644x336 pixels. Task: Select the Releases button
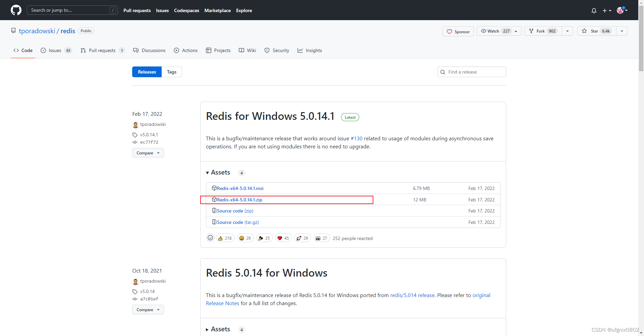click(147, 72)
